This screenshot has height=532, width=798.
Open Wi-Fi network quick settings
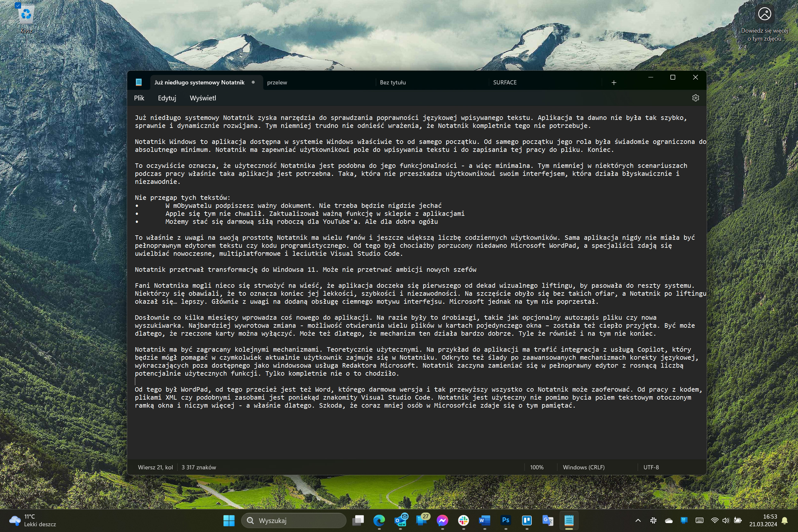click(x=715, y=520)
